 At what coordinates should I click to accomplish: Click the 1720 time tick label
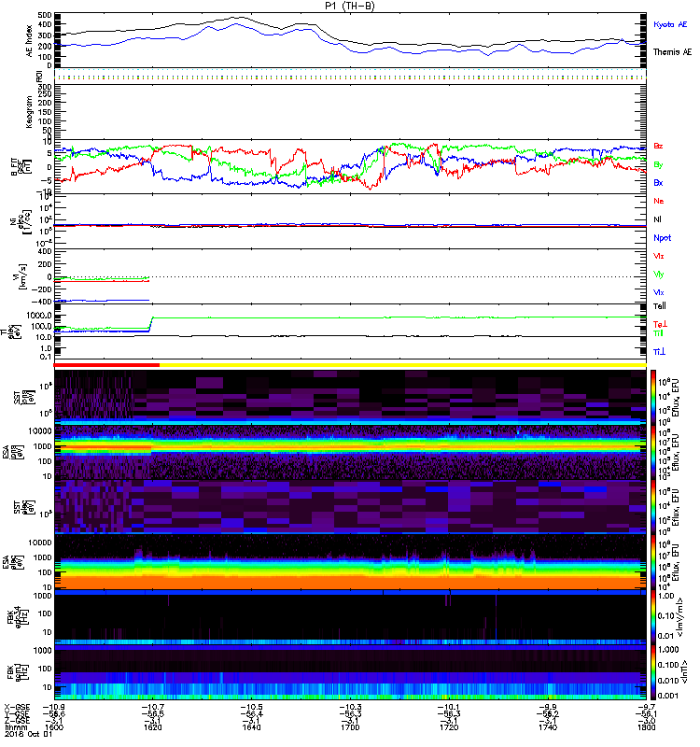point(449,727)
